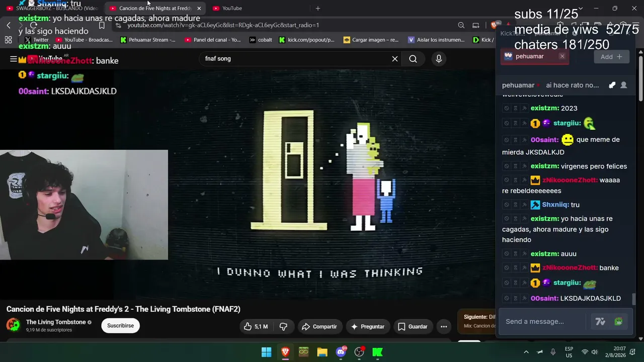This screenshot has width=644, height=362.
Task: Open the Windows Start menu
Action: (x=267, y=352)
